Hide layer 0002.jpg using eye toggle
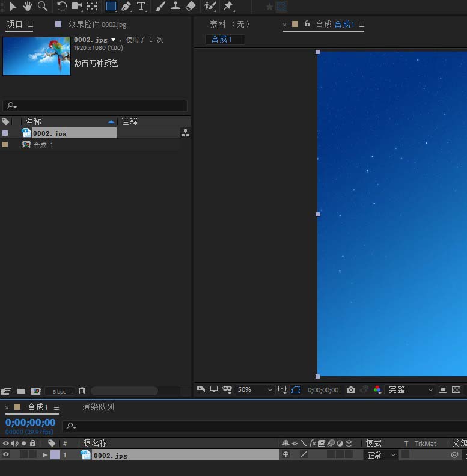467x476 pixels. pyautogui.click(x=6, y=455)
